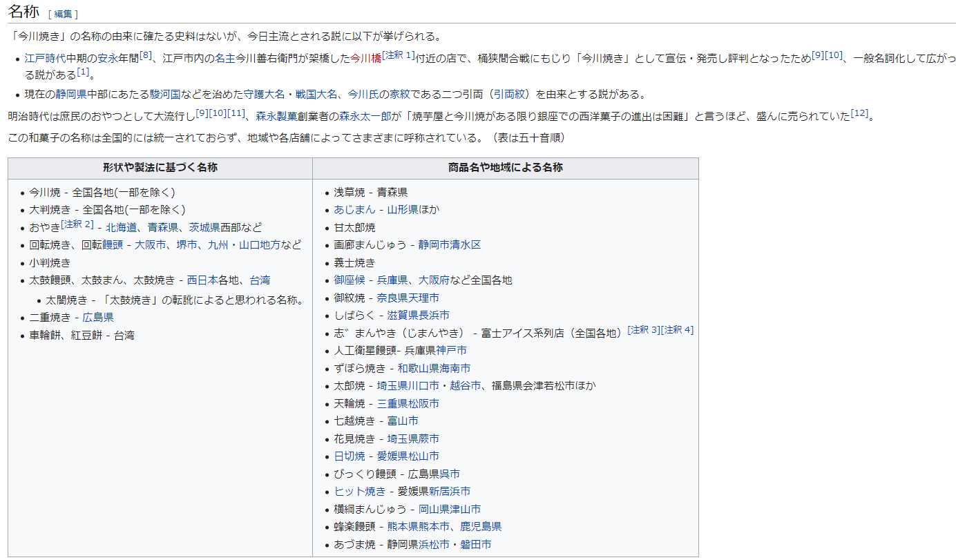Follow the 森永製菓 link

pos(276,116)
